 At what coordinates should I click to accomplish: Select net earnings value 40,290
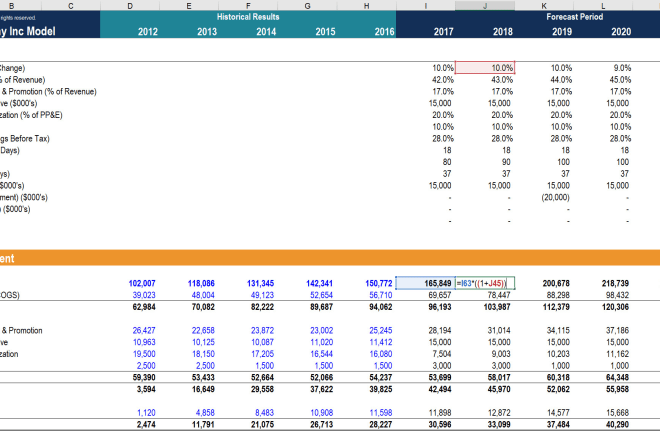tap(617, 425)
